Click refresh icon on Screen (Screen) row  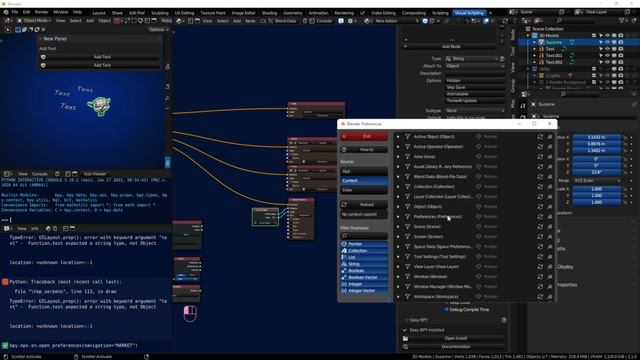(x=540, y=237)
